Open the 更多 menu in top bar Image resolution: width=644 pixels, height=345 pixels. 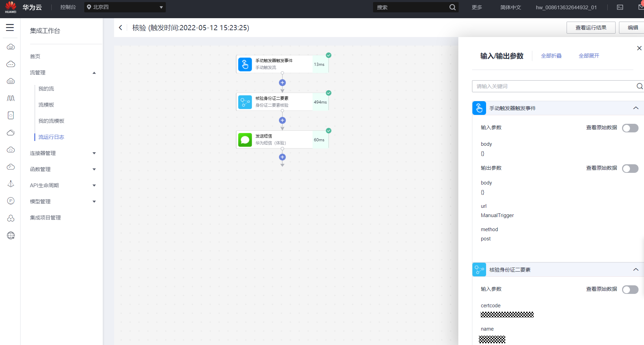point(477,7)
